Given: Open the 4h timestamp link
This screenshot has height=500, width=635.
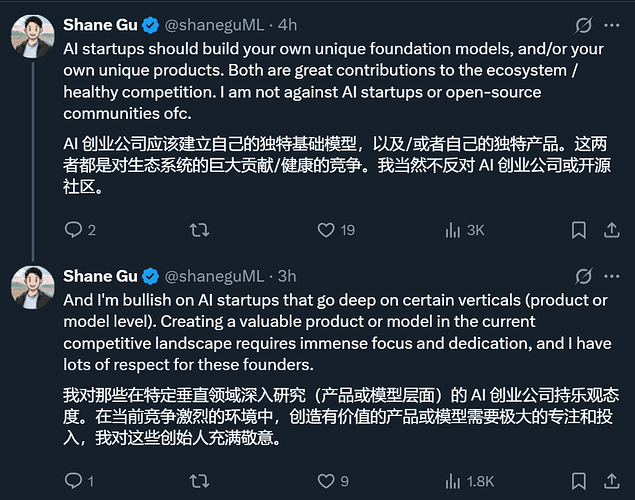Looking at the screenshot, I should 287,25.
